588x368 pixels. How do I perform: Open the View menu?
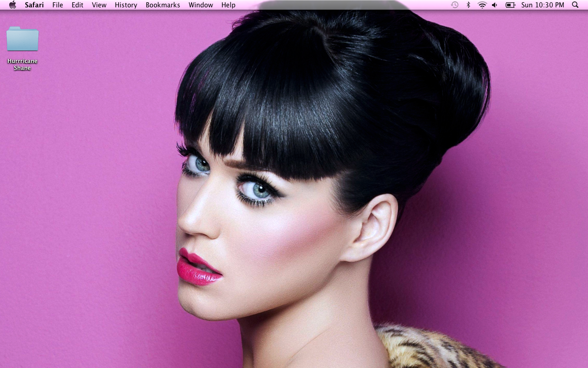point(99,5)
